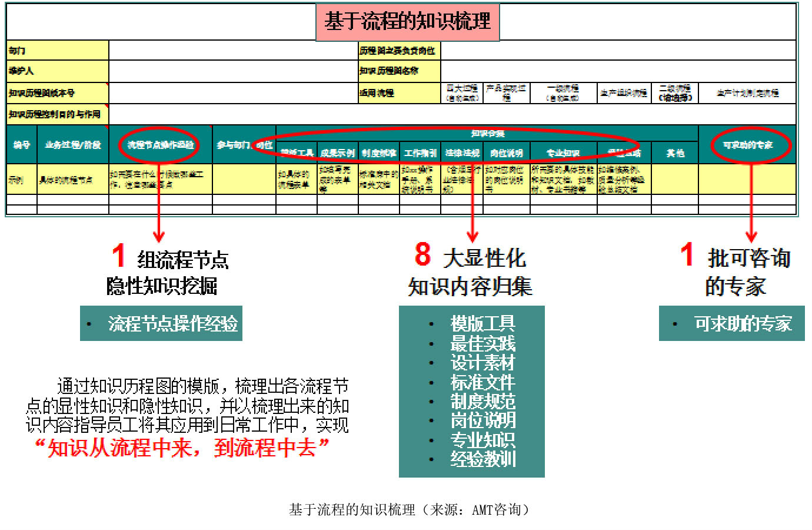The width and height of the screenshot is (812, 530).
Task: Click the 成果示例 column header
Action: [x=338, y=153]
